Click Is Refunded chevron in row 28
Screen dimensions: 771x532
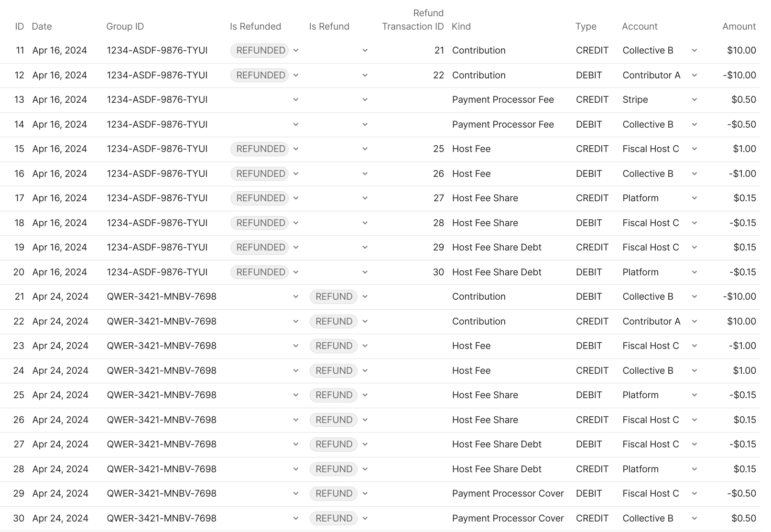coord(295,469)
